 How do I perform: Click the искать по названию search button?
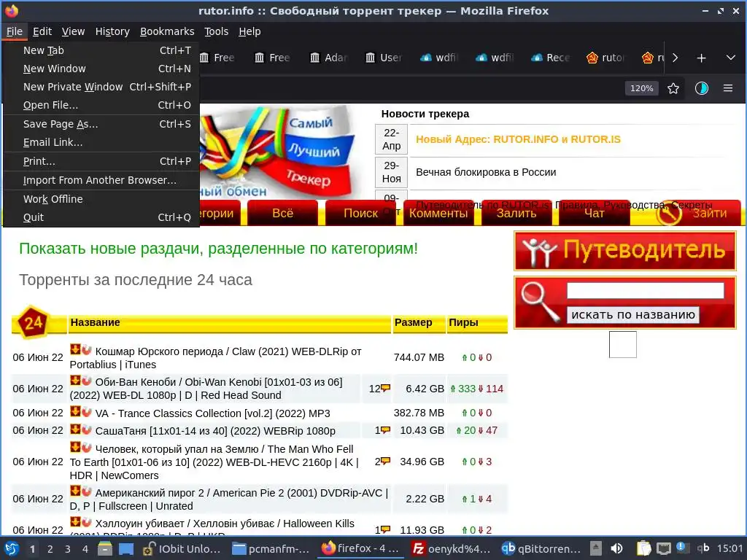click(632, 315)
